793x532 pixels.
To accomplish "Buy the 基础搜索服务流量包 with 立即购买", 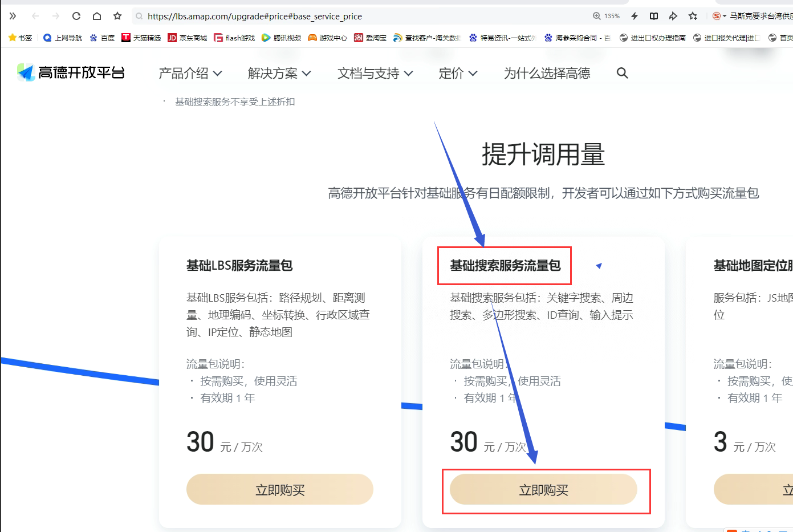I will 543,489.
